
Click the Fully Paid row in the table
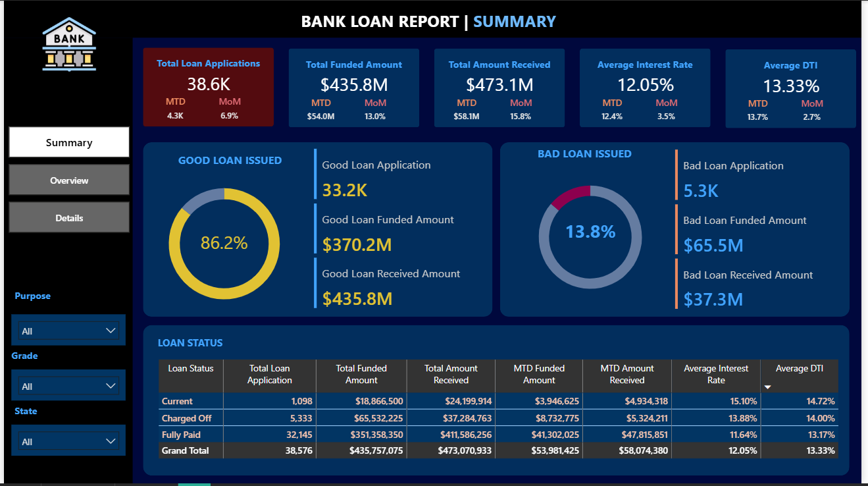191,435
